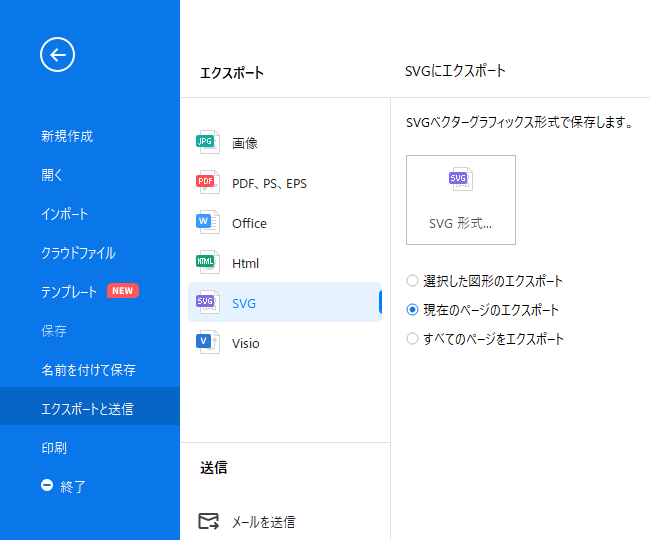The height and width of the screenshot is (540, 650).
Task: Select すべてのページをエクスポート radio option
Action: coord(412,339)
